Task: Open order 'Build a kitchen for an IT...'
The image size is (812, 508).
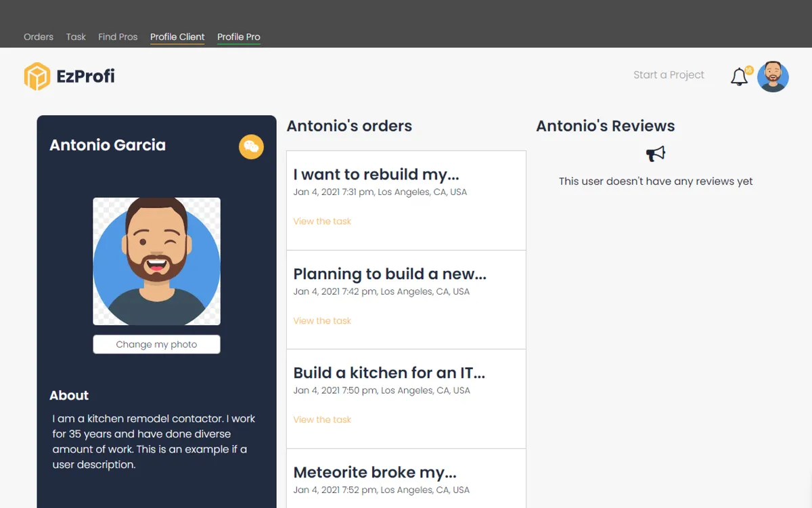Action: pyautogui.click(x=389, y=373)
